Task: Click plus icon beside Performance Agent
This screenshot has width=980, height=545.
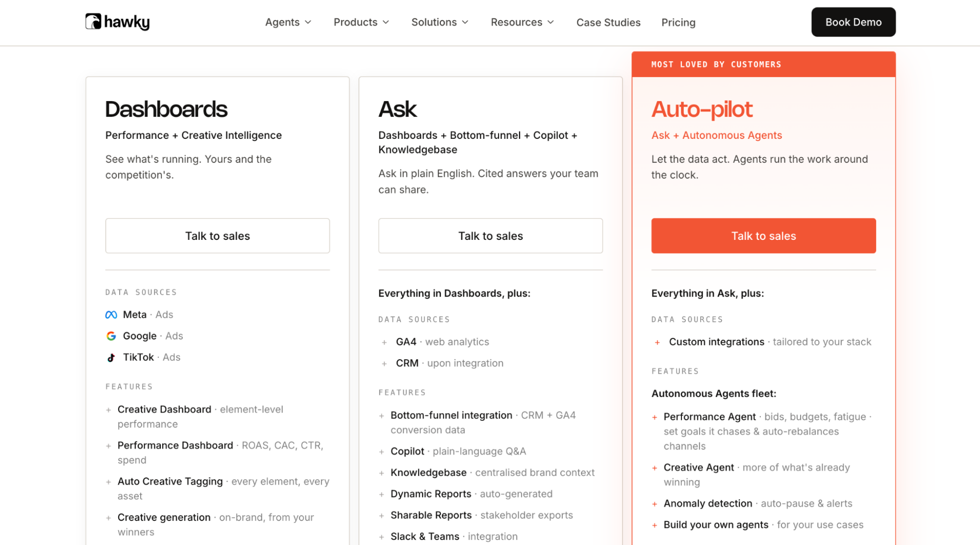Action: pos(654,417)
